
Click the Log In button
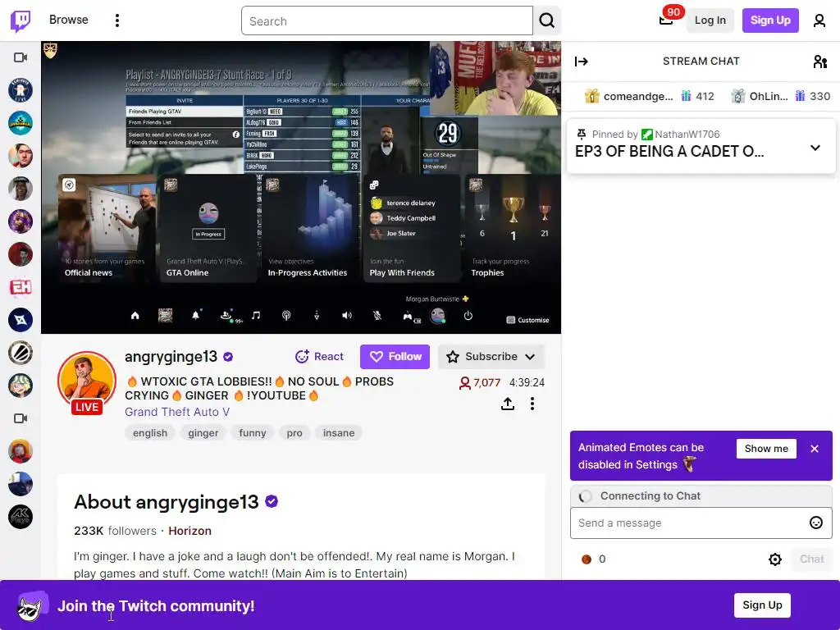click(x=710, y=21)
